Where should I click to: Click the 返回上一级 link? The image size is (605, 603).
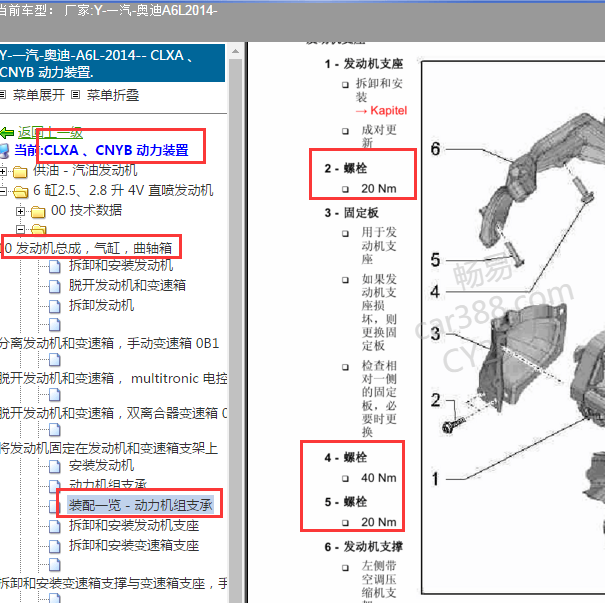[50, 133]
